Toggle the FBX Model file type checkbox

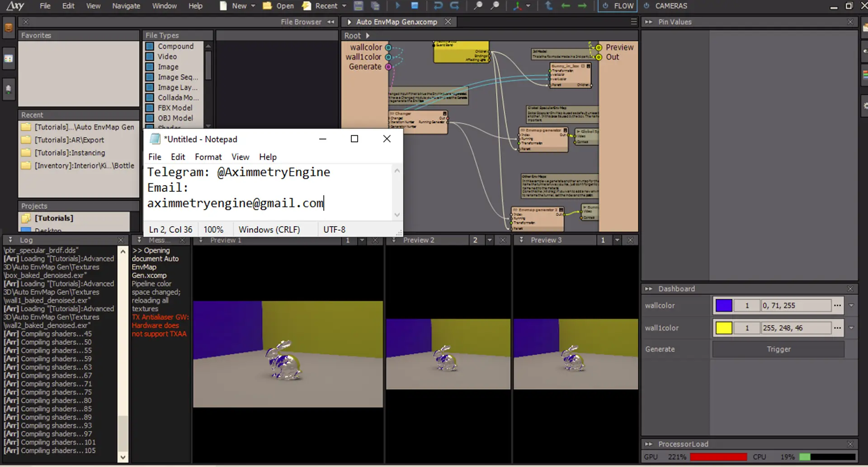click(x=150, y=108)
